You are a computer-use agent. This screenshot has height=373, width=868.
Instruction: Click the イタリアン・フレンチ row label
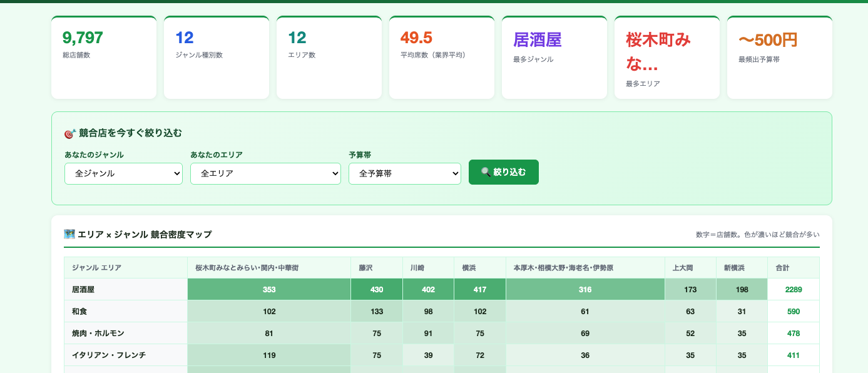pyautogui.click(x=126, y=355)
